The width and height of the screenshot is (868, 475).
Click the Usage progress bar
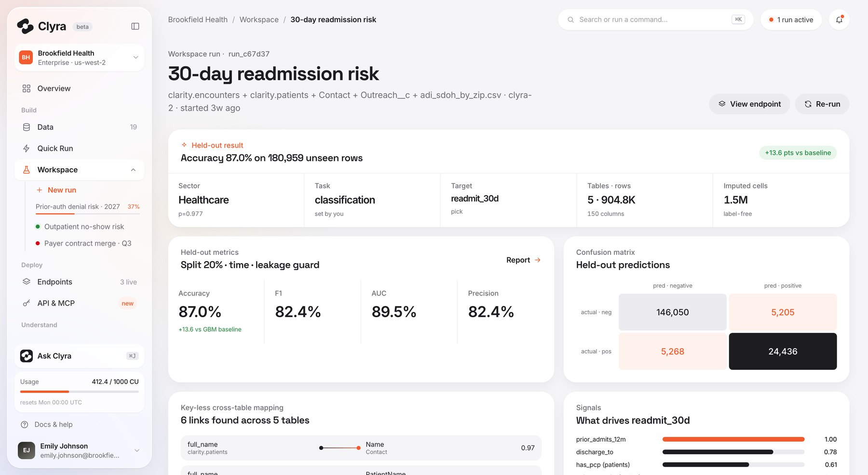[79, 391]
